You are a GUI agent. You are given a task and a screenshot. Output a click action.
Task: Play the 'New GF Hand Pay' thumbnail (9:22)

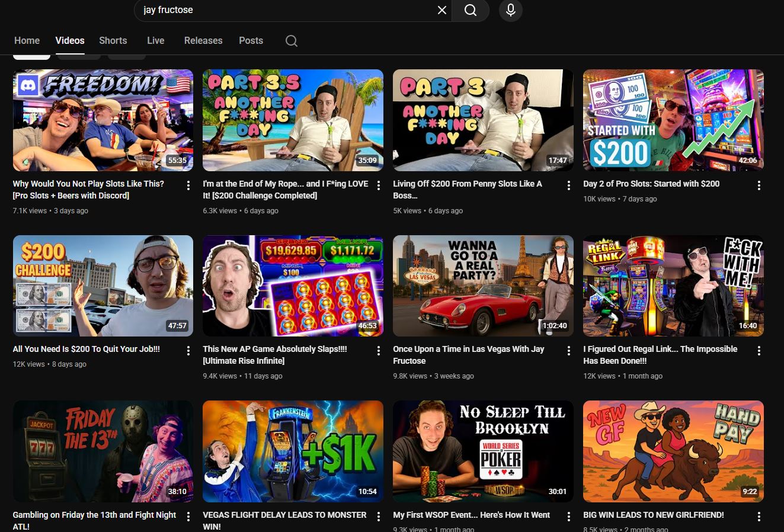[x=673, y=451]
